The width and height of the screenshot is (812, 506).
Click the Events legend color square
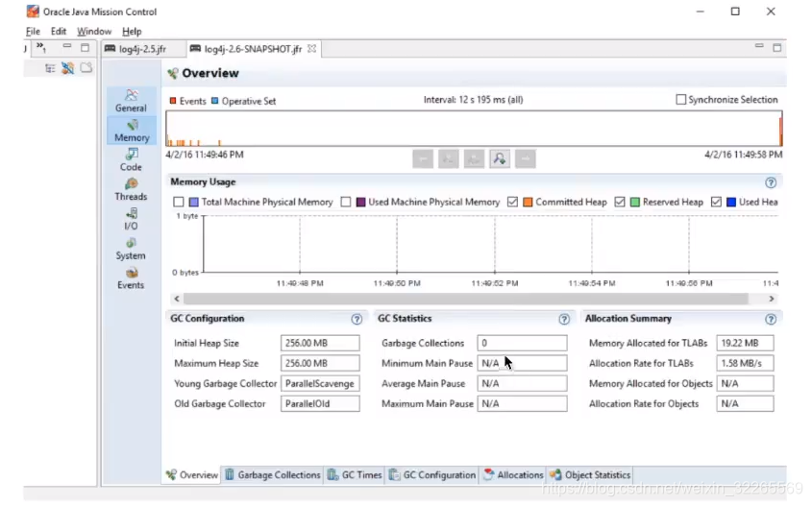coord(173,101)
